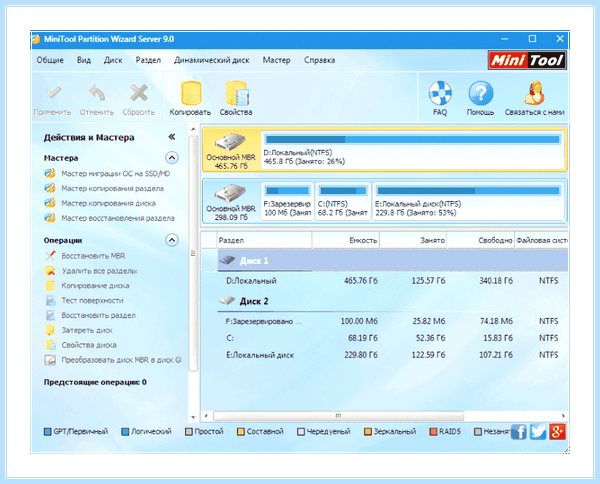Sort by the Емкость column header

tap(346, 240)
